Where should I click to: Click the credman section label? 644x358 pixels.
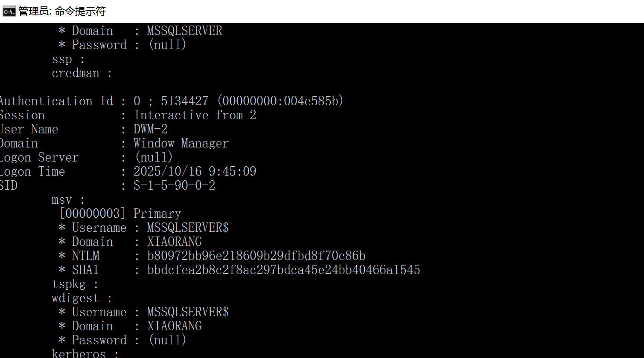pos(76,73)
